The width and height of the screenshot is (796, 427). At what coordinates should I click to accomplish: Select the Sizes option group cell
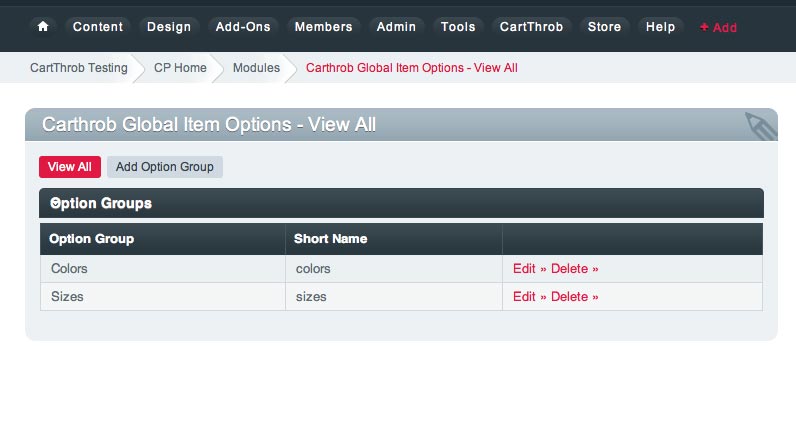tap(163, 297)
